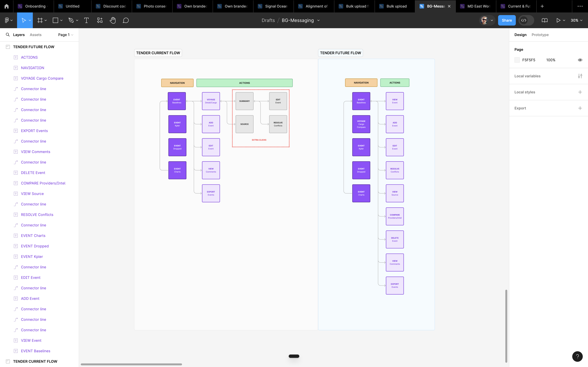
Task: Click the blue Share button
Action: tap(507, 20)
